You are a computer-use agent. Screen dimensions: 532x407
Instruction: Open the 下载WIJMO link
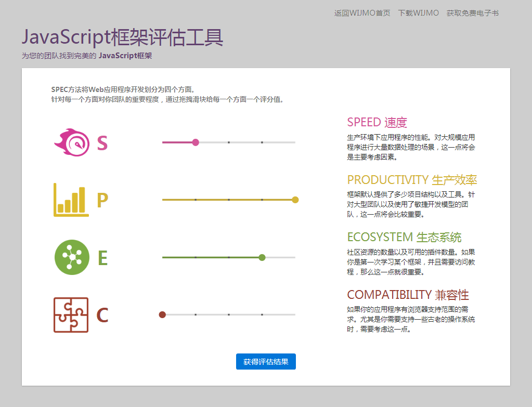[418, 13]
